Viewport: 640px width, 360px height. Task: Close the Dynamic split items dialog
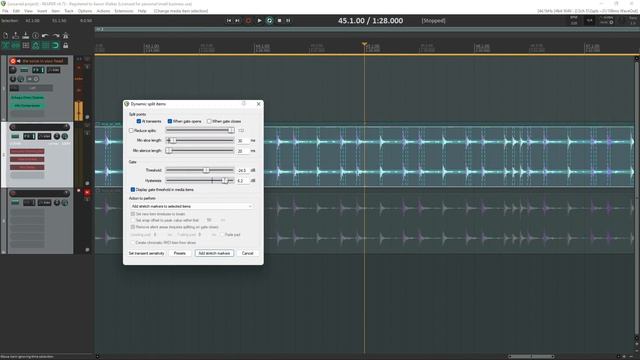tap(258, 104)
